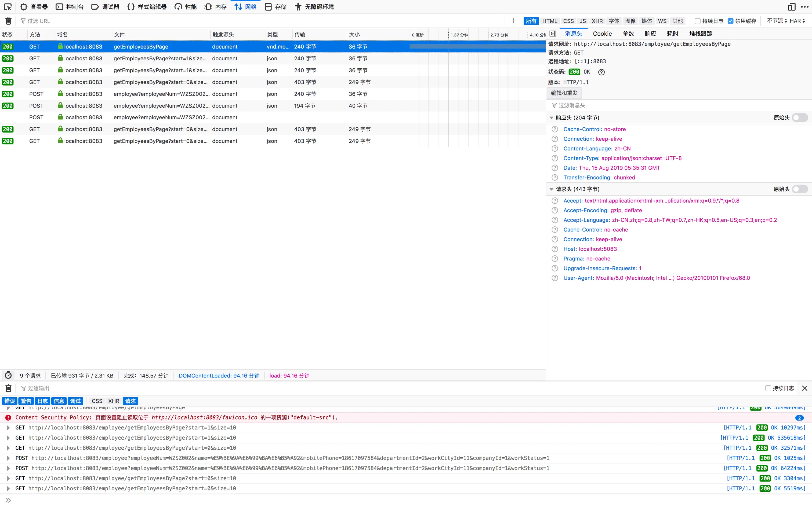Clear console output with trash icon

(x=8, y=388)
